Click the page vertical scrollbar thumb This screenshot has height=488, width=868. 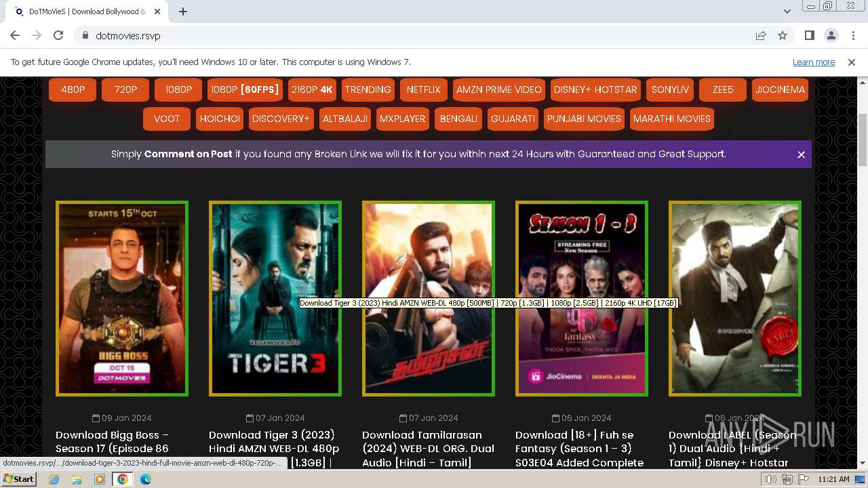[x=862, y=140]
